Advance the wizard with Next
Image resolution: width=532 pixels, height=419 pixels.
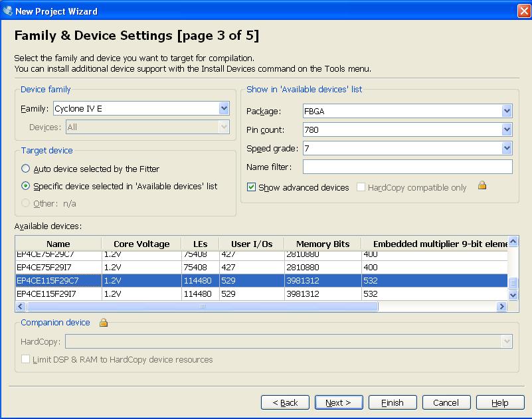tap(339, 402)
